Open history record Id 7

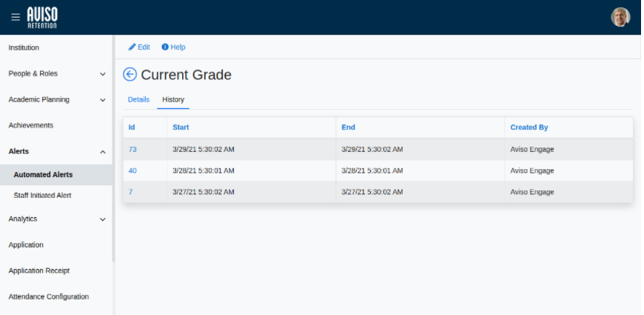pyautogui.click(x=130, y=192)
